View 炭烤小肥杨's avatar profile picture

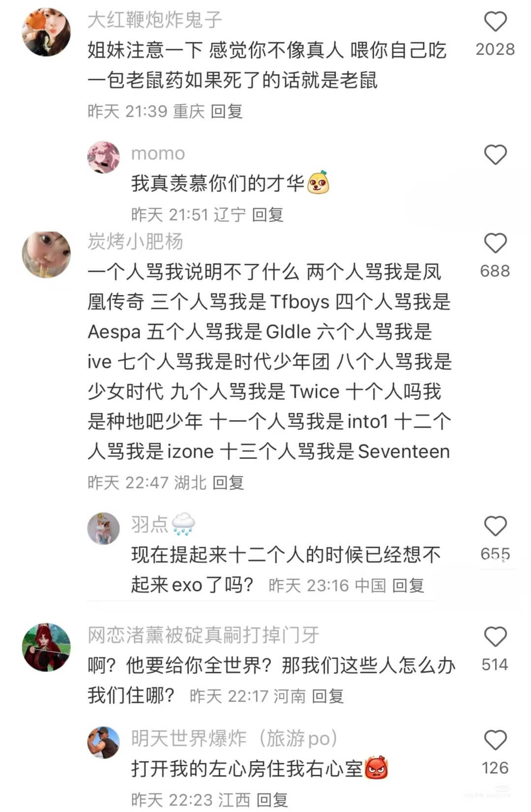coord(47,254)
